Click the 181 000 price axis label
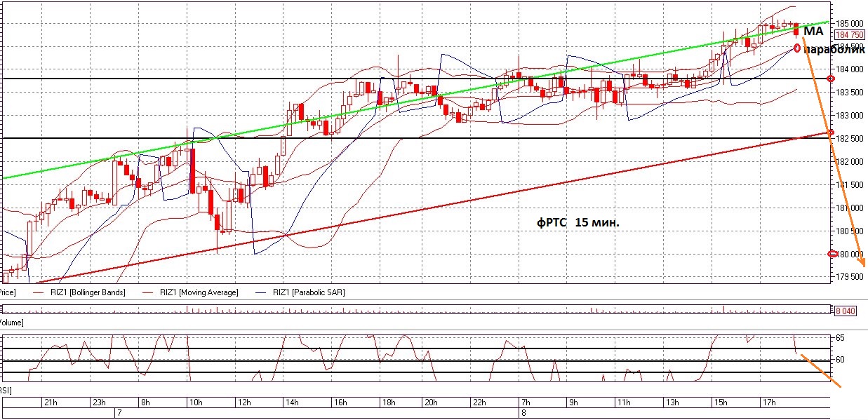868x420 pixels. [x=850, y=208]
